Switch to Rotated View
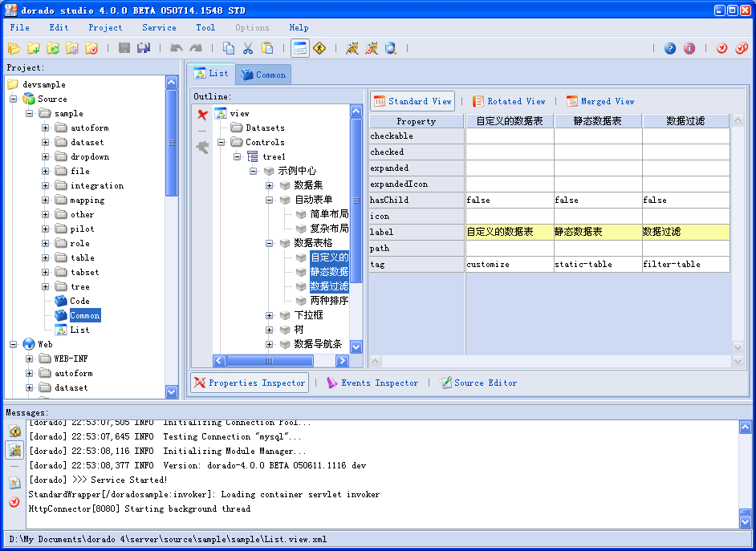 pyautogui.click(x=509, y=101)
